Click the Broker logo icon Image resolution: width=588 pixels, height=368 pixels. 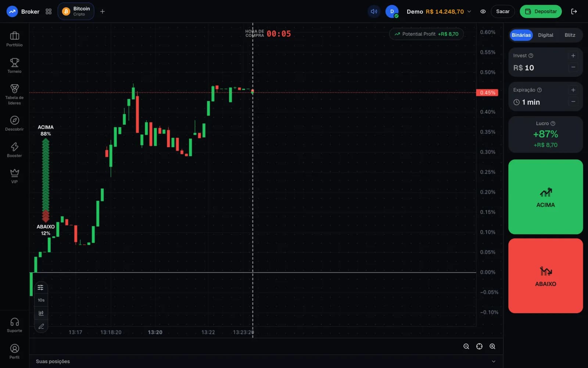tap(12, 11)
